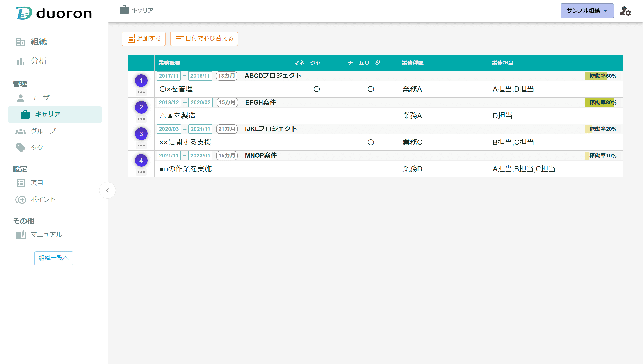Click the グループ people icon
The image size is (643, 364).
click(x=21, y=131)
